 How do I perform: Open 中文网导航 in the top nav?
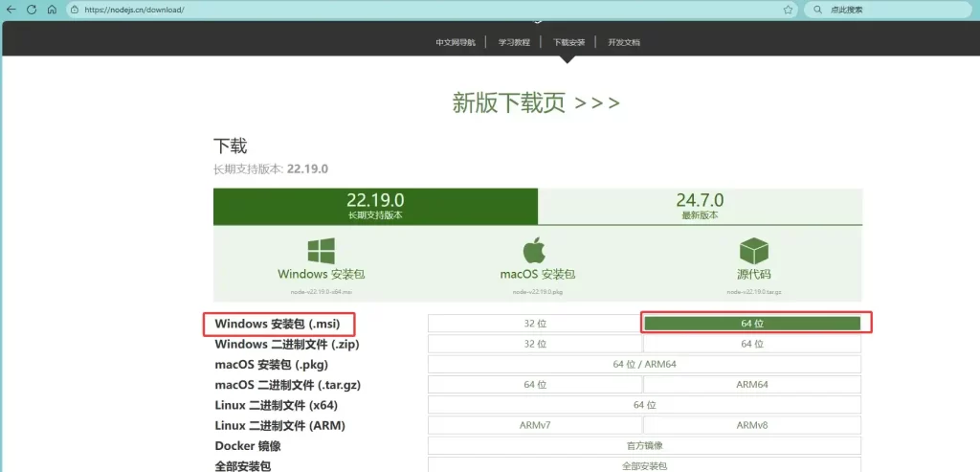click(x=457, y=42)
